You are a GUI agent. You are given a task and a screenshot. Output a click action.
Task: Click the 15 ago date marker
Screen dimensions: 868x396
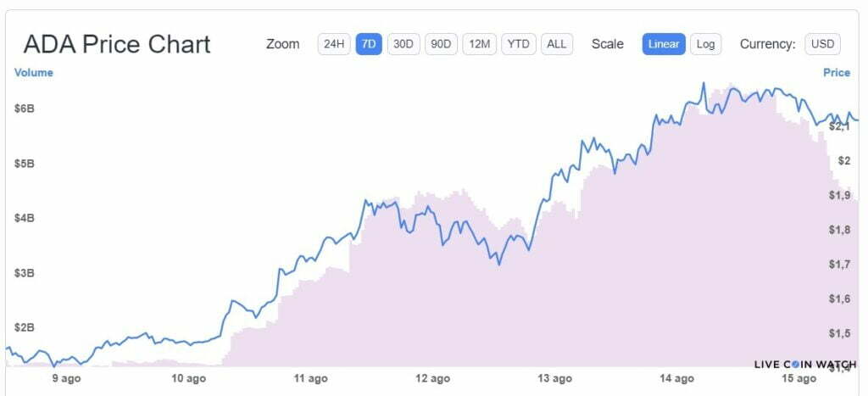(x=800, y=379)
